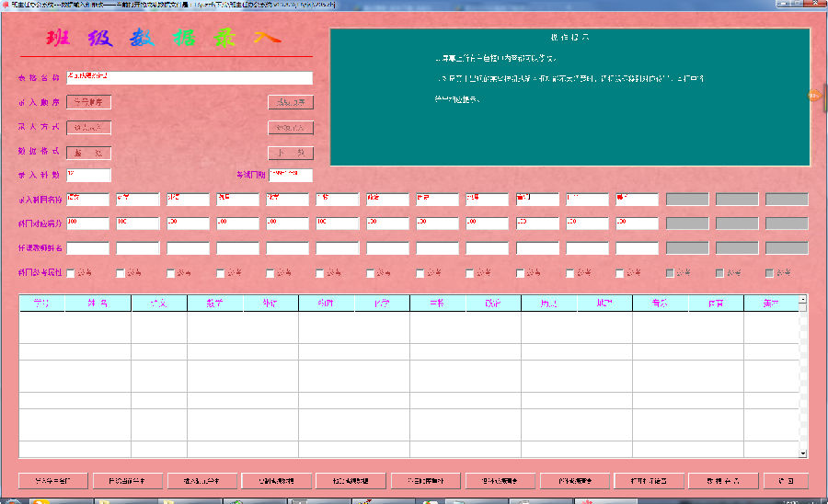This screenshot has height=504, width=828.
Task: Click the full-marks field under 语文
Action: click(x=87, y=223)
